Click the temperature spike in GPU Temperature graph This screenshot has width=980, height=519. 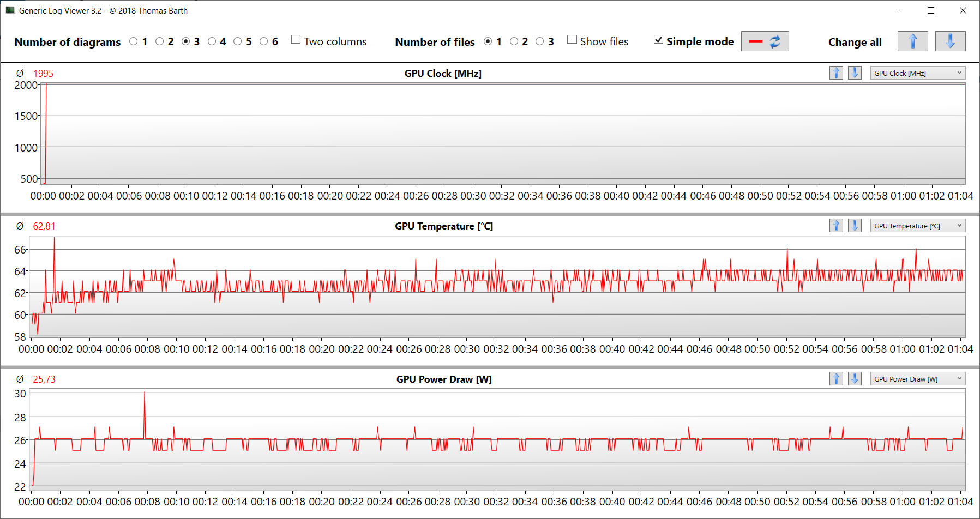(x=54, y=240)
